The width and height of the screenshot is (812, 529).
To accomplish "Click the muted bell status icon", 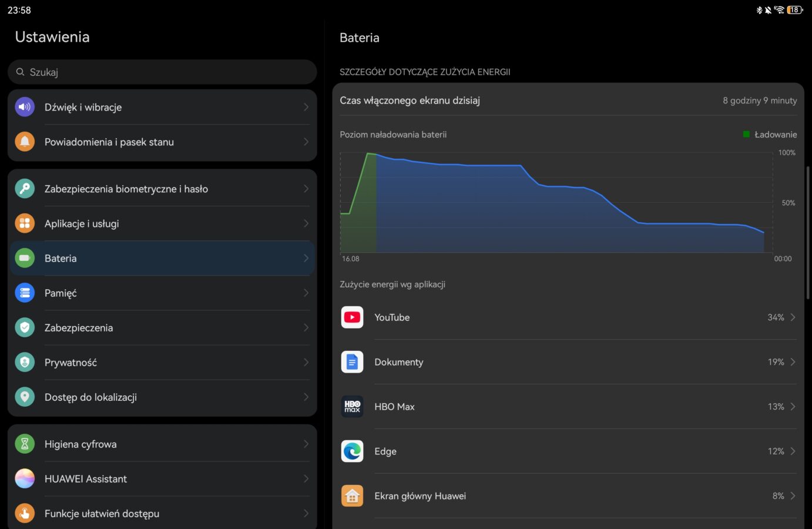I will tap(768, 10).
